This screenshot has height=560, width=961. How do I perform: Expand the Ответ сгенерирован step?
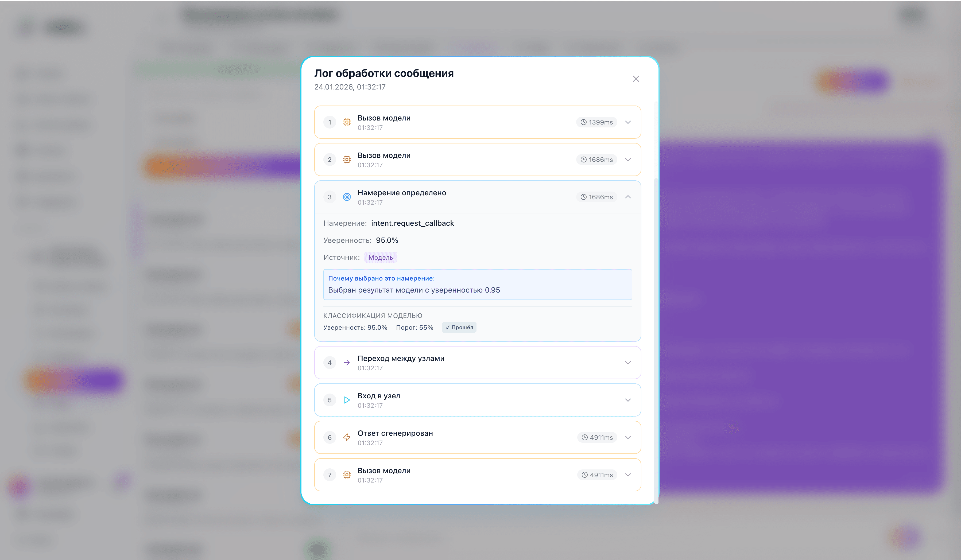point(628,437)
